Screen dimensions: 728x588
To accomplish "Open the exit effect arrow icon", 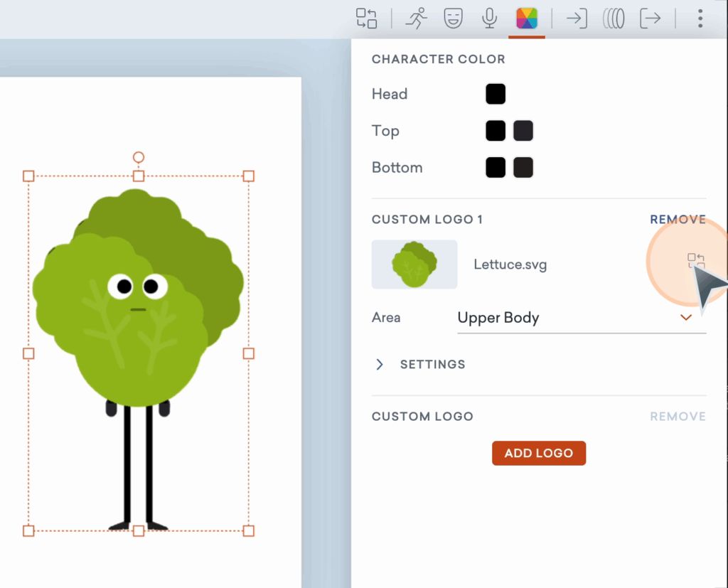I will pyautogui.click(x=650, y=18).
